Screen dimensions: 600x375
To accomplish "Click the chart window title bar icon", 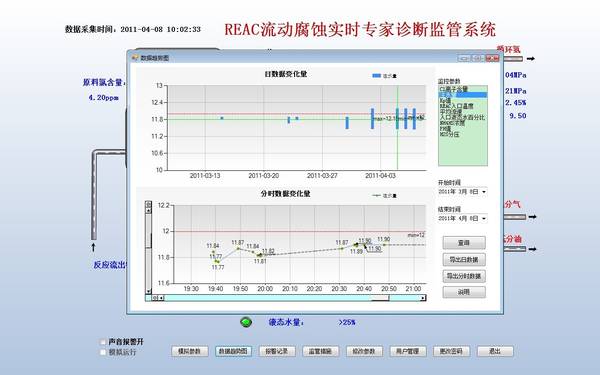I will tap(135, 58).
